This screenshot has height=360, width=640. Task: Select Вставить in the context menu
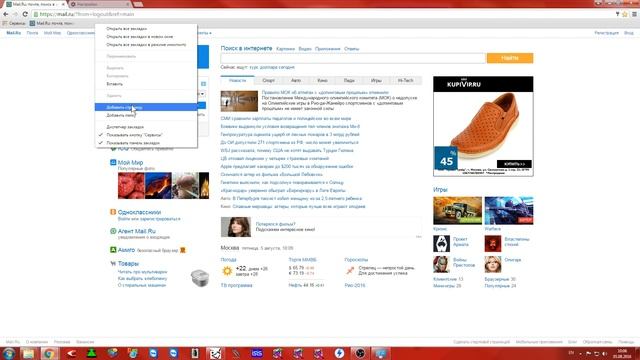pyautogui.click(x=146, y=84)
